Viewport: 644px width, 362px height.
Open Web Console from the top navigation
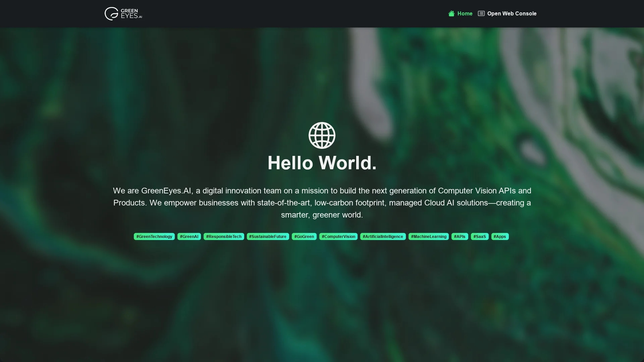(507, 14)
